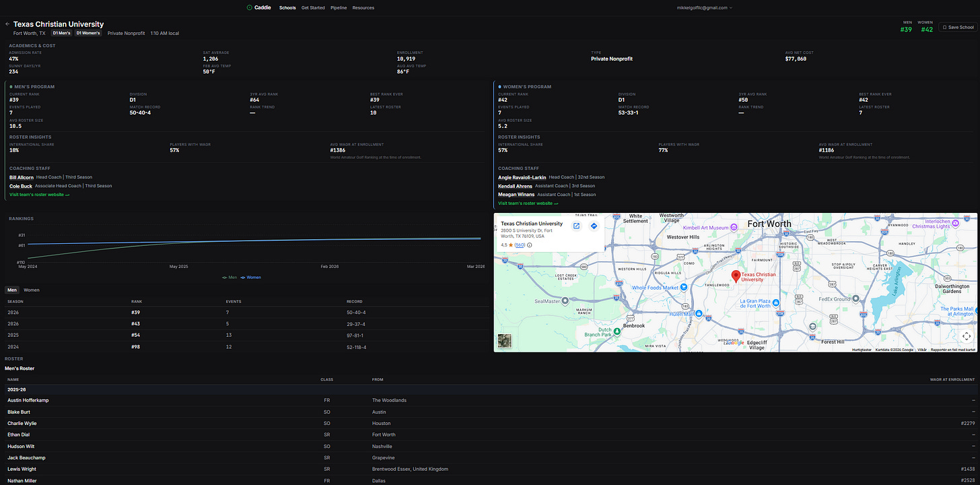This screenshot has width=980, height=485.
Task: Select the Men season table tab
Action: [12, 290]
